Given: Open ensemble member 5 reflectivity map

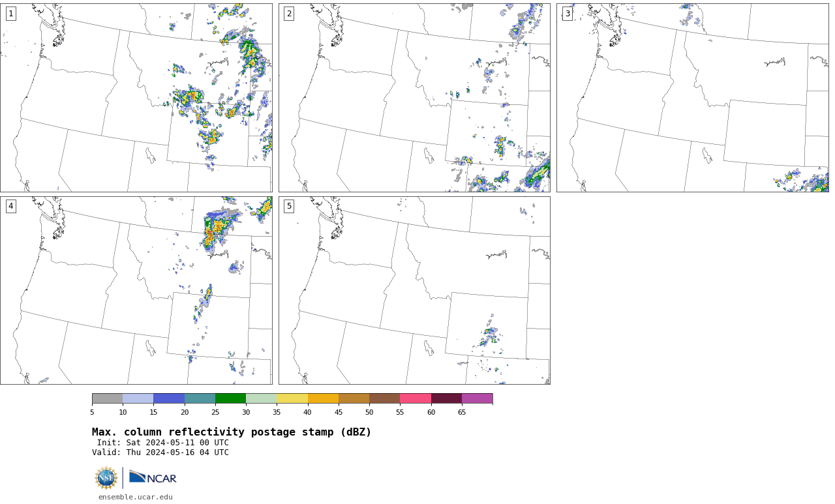Looking at the screenshot, I should [x=414, y=290].
